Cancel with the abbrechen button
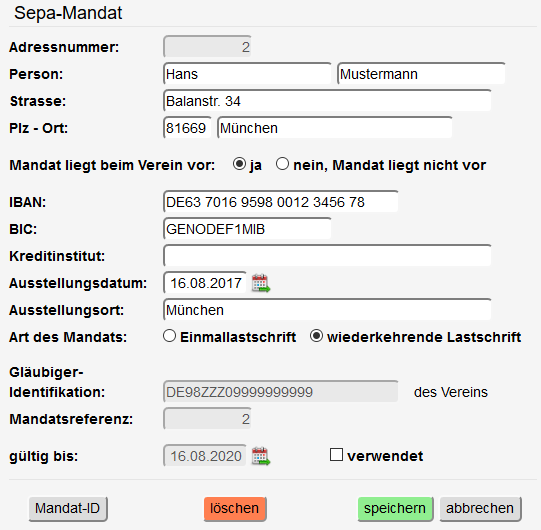The width and height of the screenshot is (541, 530). coord(480,509)
